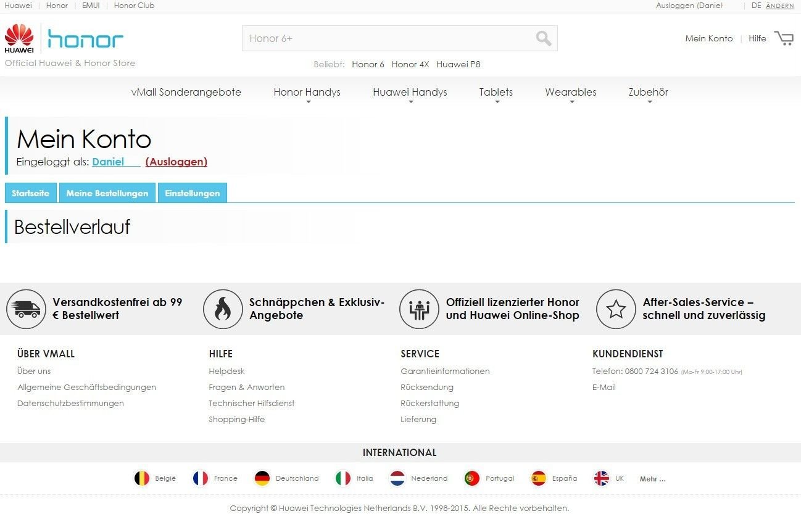
Task: Click Ausloggen (Daniel) in top bar
Action: [x=689, y=6]
